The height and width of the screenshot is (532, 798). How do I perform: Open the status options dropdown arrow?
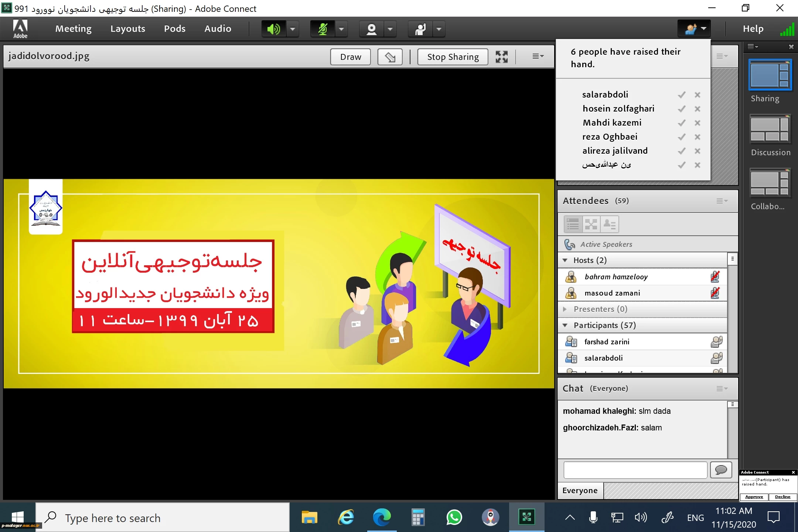(x=439, y=29)
